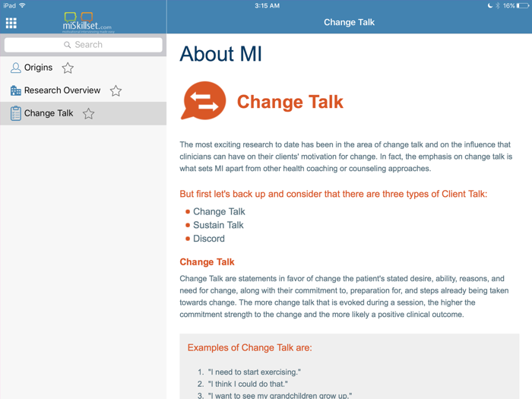
Task: Favorite Origins with its star
Action: coord(68,68)
